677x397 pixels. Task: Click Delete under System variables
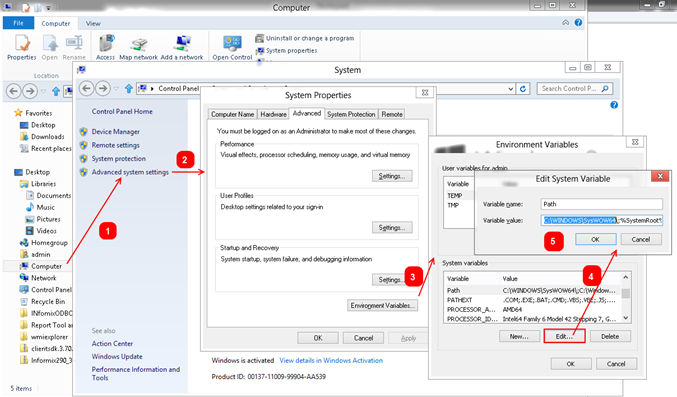point(610,336)
